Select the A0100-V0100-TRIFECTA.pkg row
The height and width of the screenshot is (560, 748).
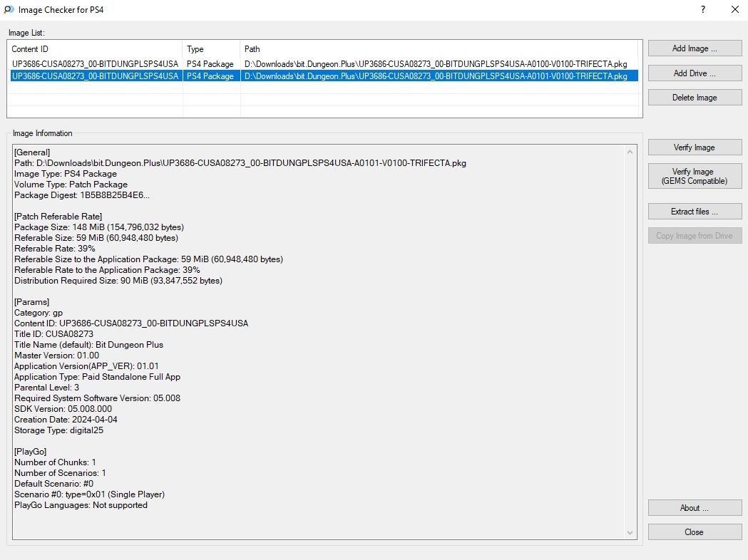pyautogui.click(x=324, y=64)
